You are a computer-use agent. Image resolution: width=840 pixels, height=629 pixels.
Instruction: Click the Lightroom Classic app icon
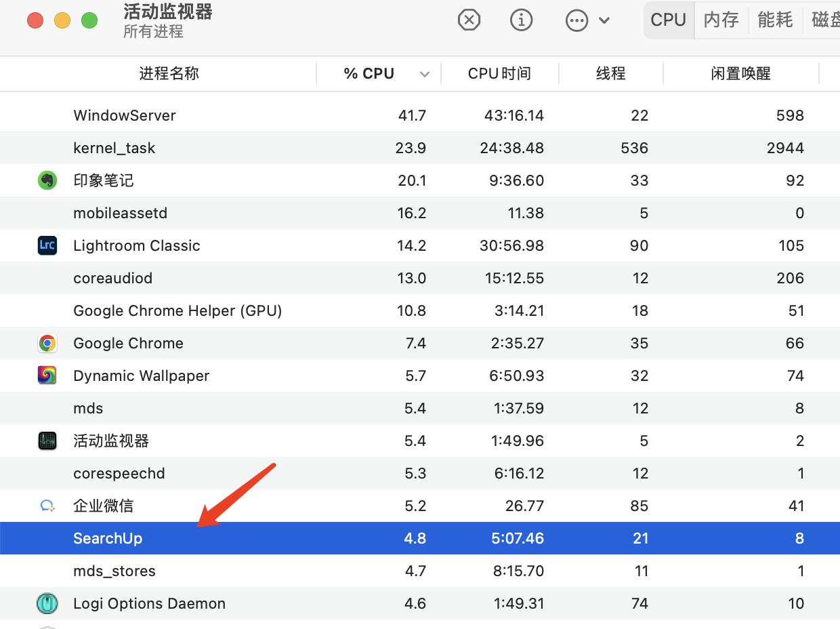tap(47, 245)
